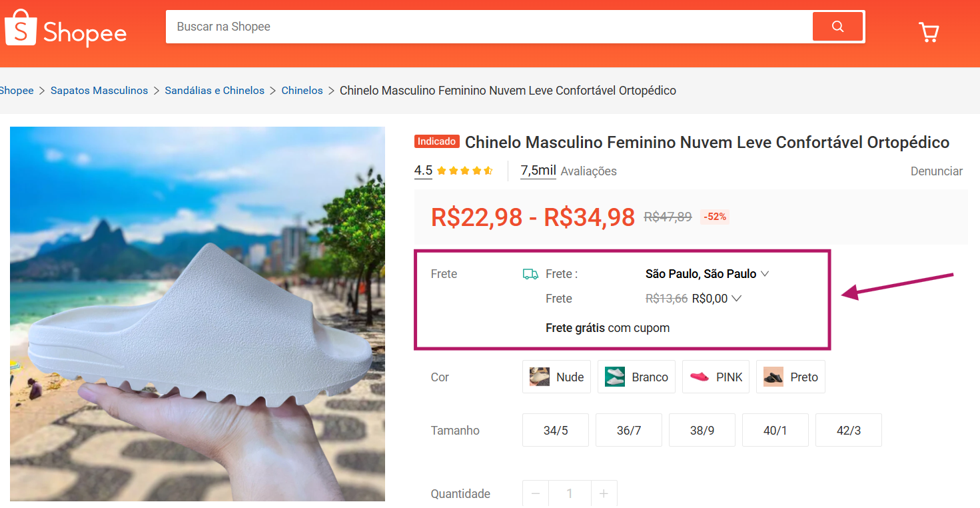Viewport: 980px width, 508px height.
Task: Open the Sandálias e Chinelos breadcrumb link
Action: point(215,90)
